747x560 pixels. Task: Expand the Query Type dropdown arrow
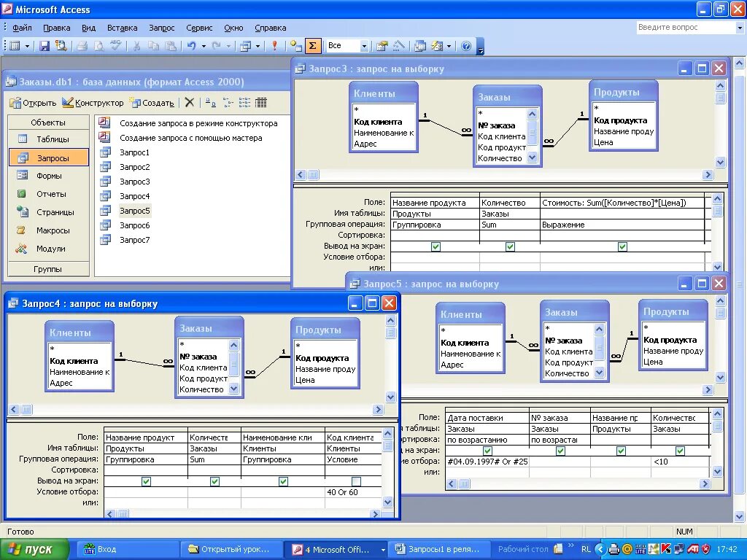pos(258,46)
